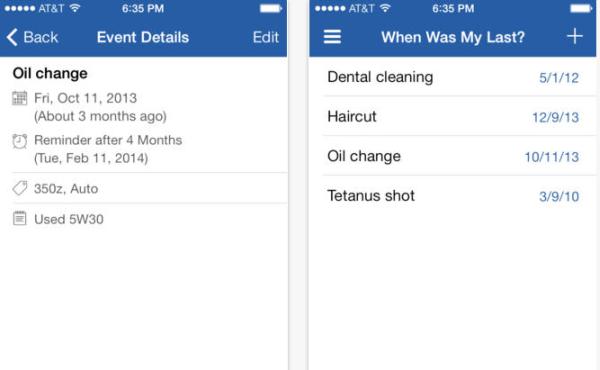Open the hamburger menu icon
600x370 pixels.
(x=332, y=37)
